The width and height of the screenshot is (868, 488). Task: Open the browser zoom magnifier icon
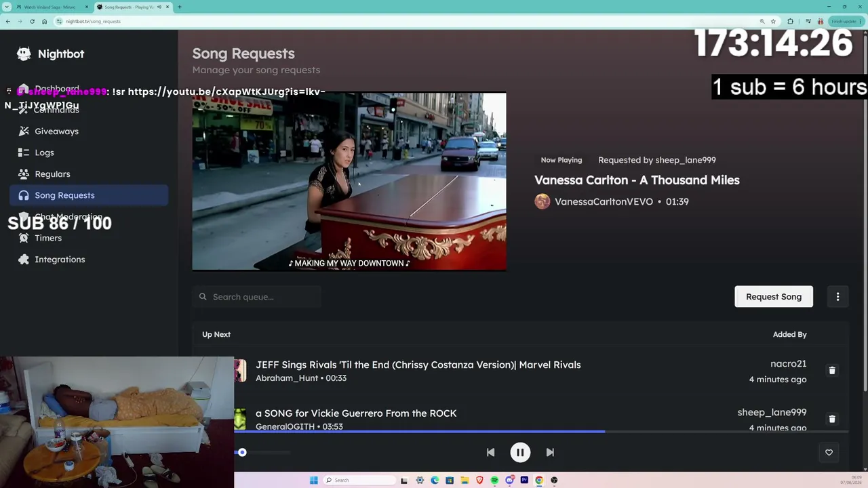[x=762, y=21]
